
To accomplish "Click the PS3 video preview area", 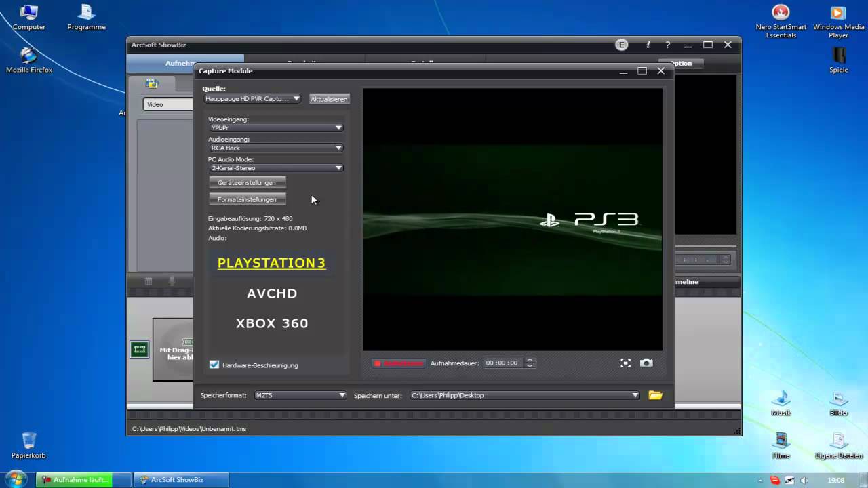I will [513, 219].
